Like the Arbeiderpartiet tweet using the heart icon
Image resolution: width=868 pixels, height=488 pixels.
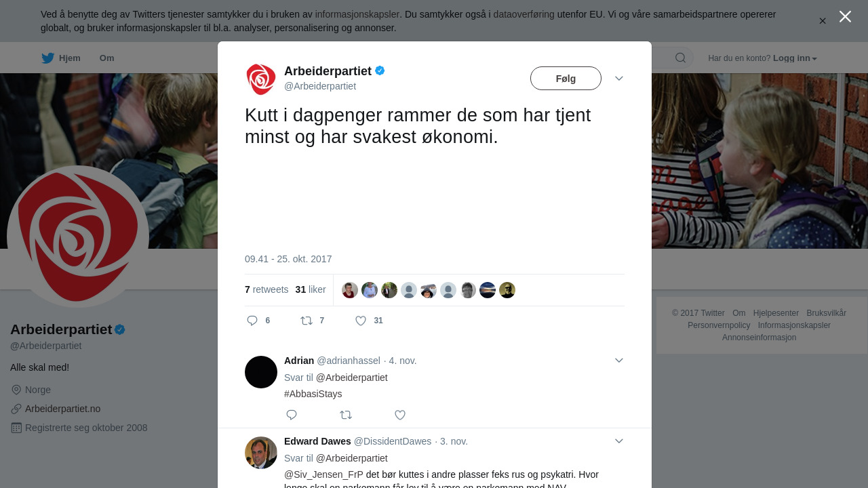[x=361, y=321]
